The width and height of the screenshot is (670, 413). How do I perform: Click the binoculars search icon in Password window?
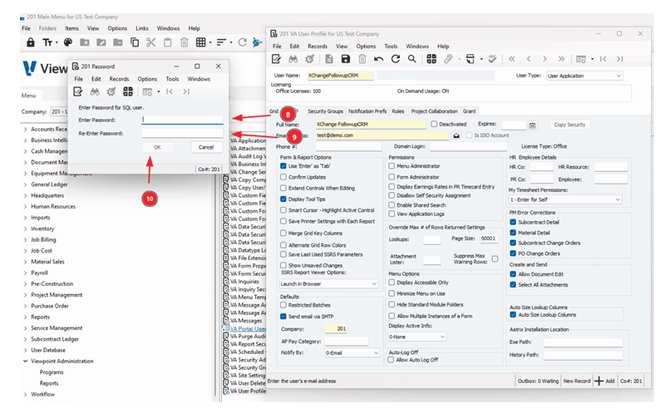tap(94, 91)
